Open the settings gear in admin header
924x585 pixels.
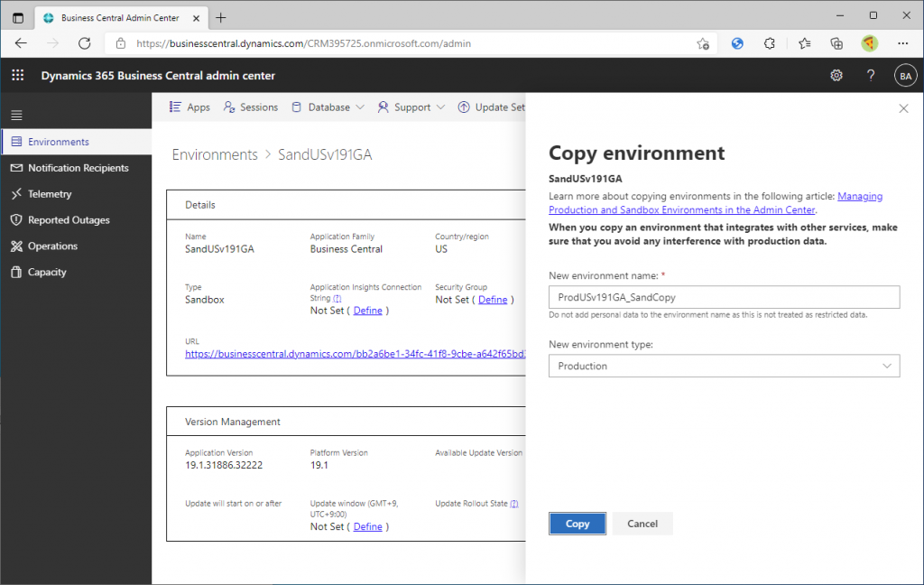(836, 76)
